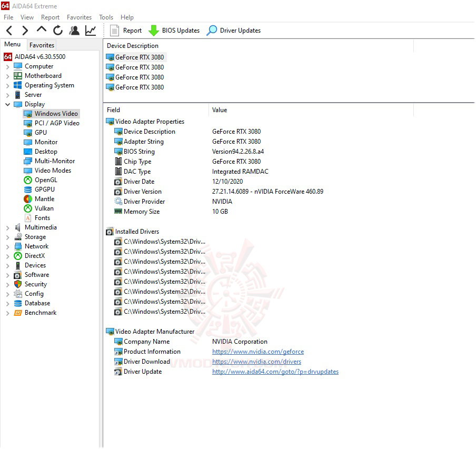Viewport: 476px width, 449px height.
Task: Click the Report toolbar button
Action: (x=126, y=31)
